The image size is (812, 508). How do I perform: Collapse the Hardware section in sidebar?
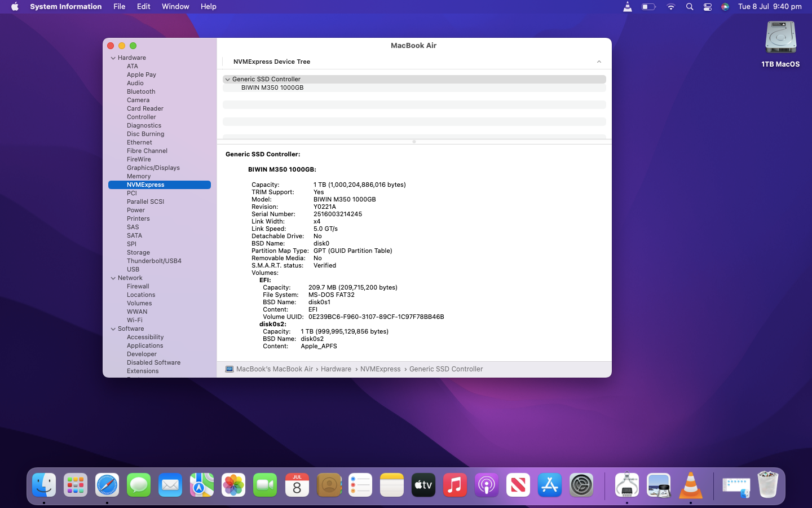click(x=113, y=58)
